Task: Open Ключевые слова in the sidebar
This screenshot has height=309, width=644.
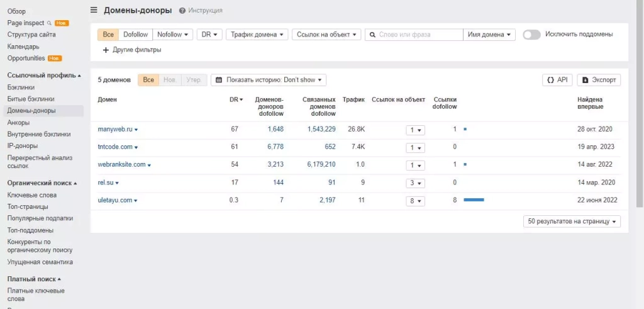Action: click(x=32, y=194)
